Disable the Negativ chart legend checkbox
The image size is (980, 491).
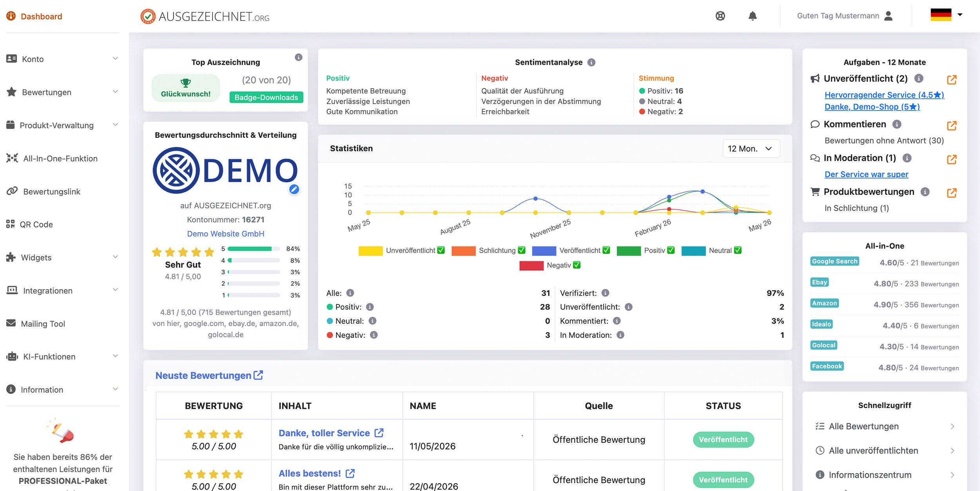point(577,265)
